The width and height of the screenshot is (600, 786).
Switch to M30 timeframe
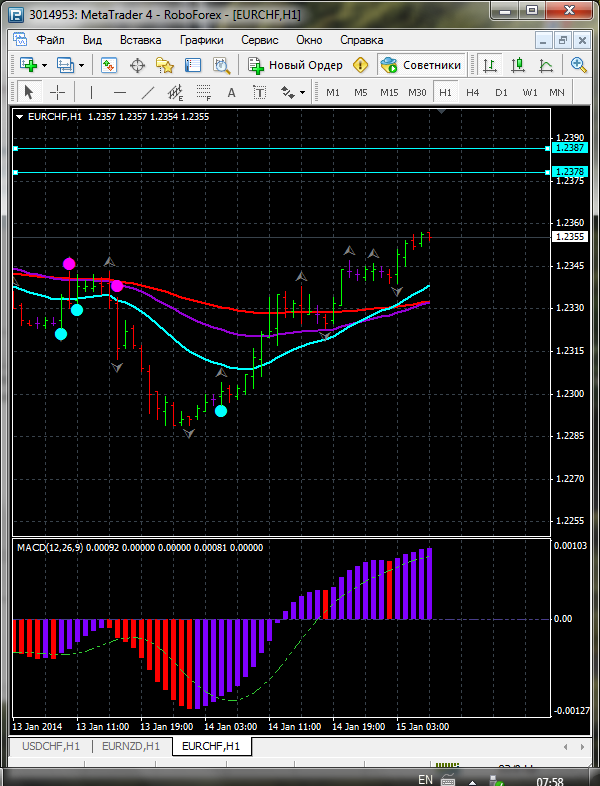(417, 92)
